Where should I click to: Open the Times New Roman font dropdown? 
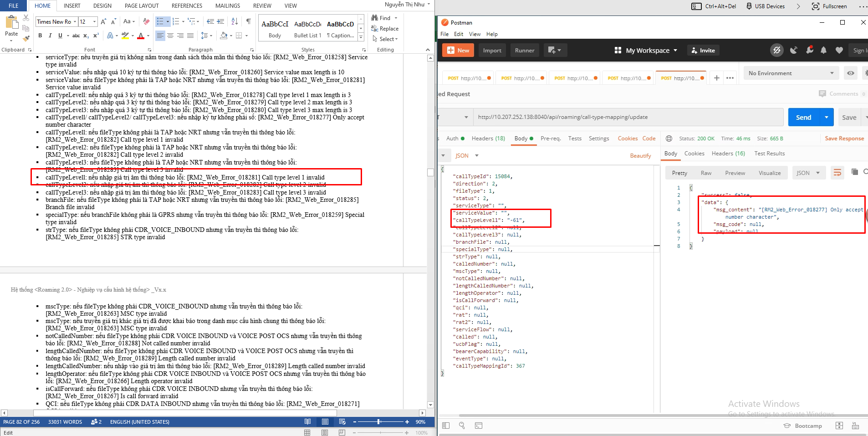point(75,22)
